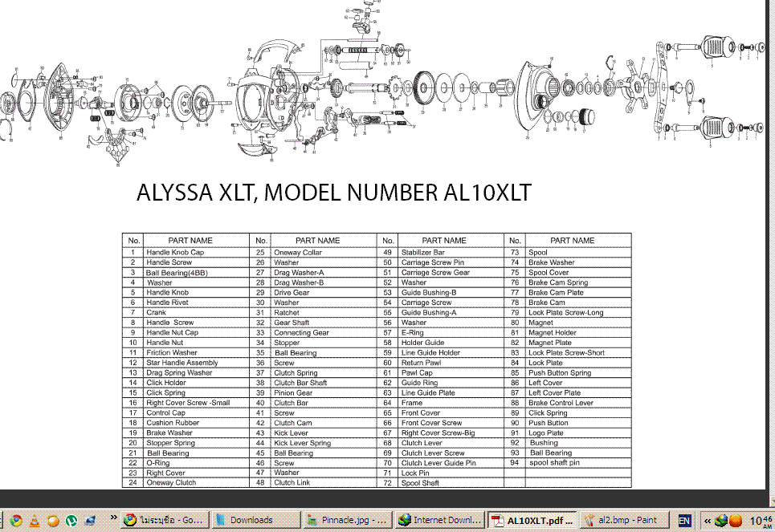The image size is (775, 532).
Task: Click 'Logo Plate' part name
Action: 545,433
